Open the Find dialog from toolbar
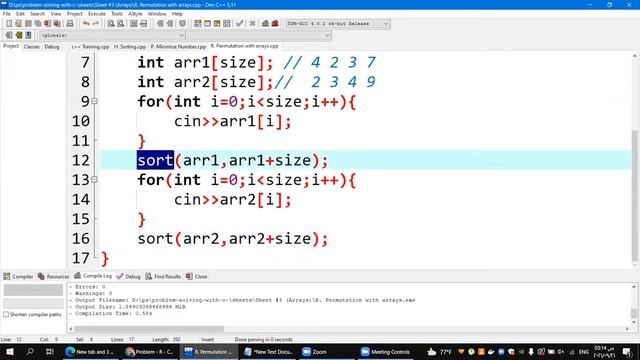Image resolution: width=640 pixels, height=360 pixels. point(111,24)
